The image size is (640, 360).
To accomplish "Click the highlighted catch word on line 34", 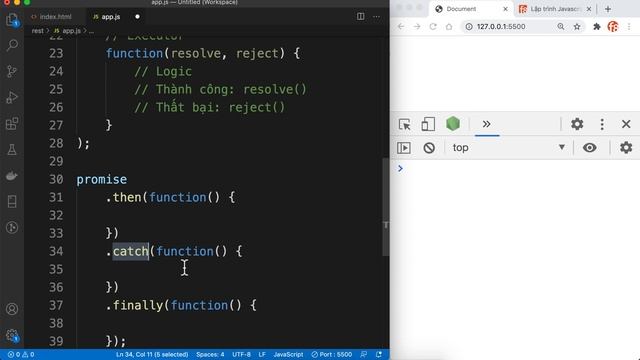I will point(131,251).
